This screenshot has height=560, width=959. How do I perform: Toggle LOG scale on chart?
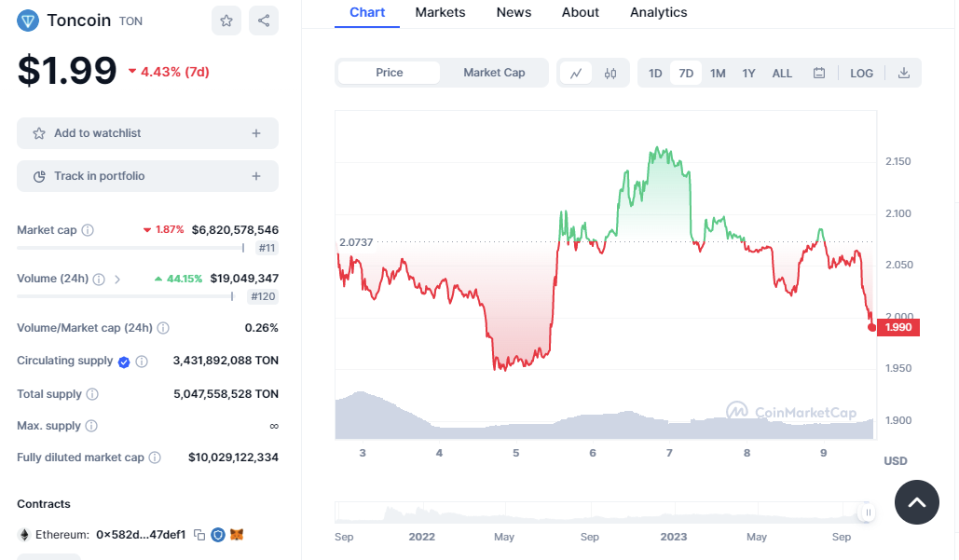pos(861,74)
